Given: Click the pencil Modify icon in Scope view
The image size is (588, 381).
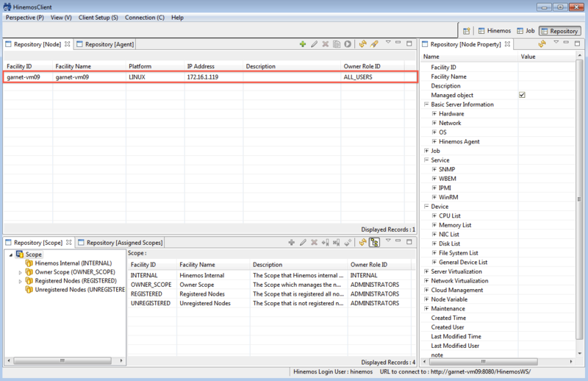Looking at the screenshot, I should [x=303, y=243].
